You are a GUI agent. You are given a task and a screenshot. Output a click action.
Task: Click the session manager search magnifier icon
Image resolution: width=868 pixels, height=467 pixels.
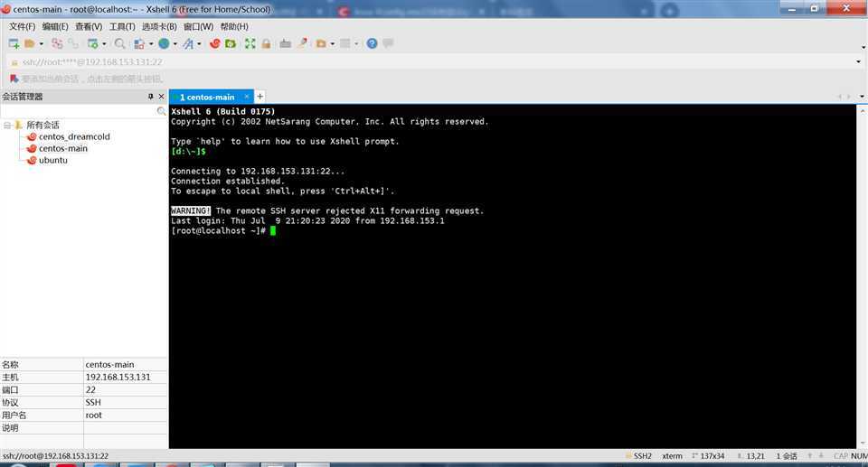[161, 111]
